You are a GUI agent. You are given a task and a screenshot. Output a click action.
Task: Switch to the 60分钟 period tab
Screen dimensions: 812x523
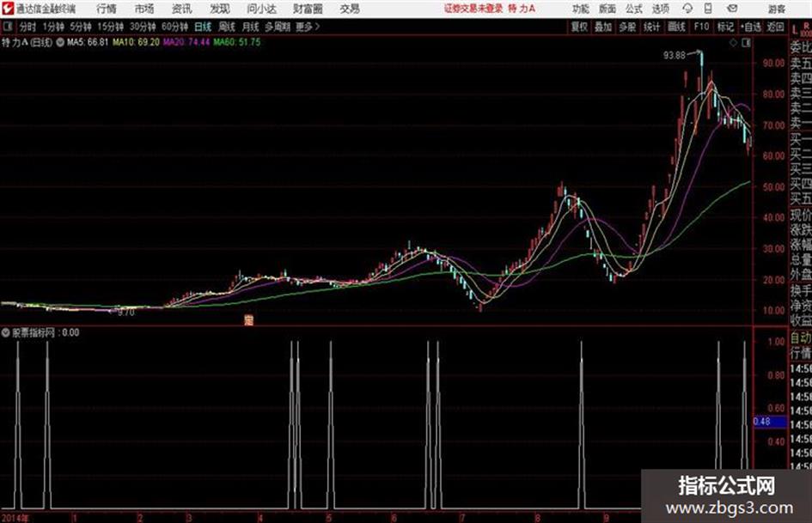(174, 27)
